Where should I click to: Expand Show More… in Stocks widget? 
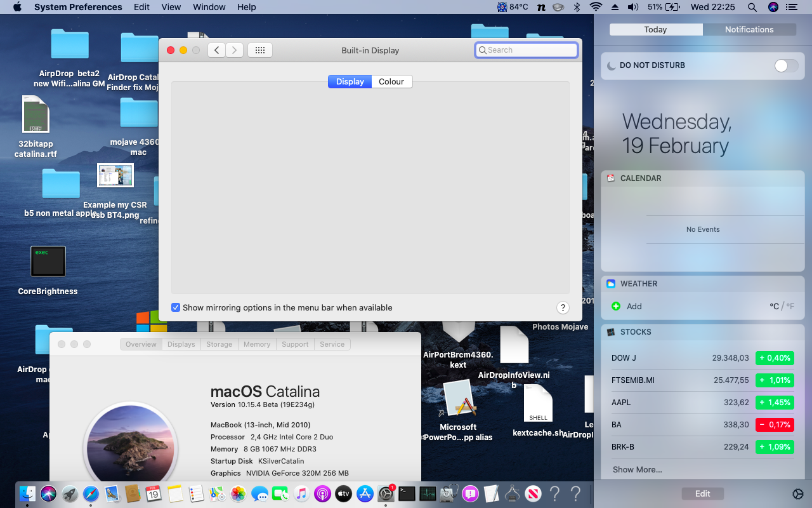click(638, 470)
